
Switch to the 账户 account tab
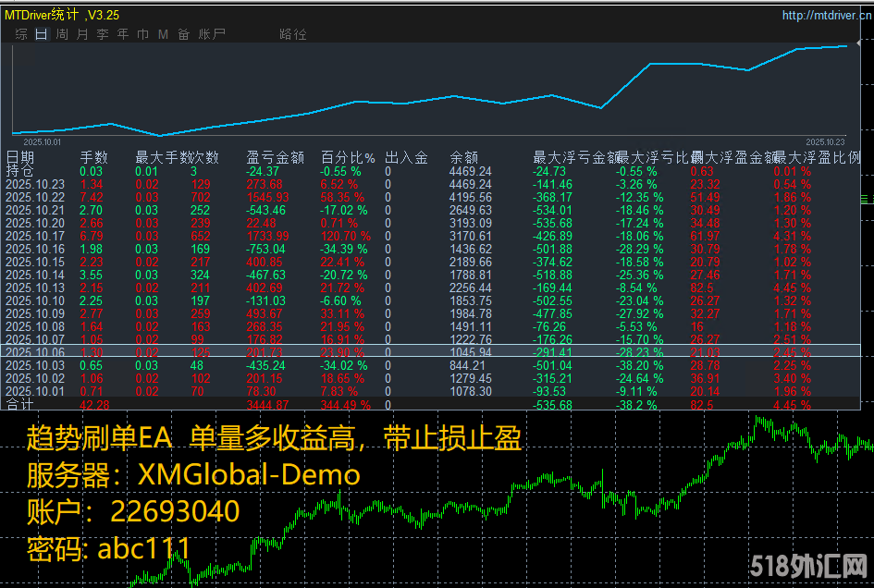[212, 34]
